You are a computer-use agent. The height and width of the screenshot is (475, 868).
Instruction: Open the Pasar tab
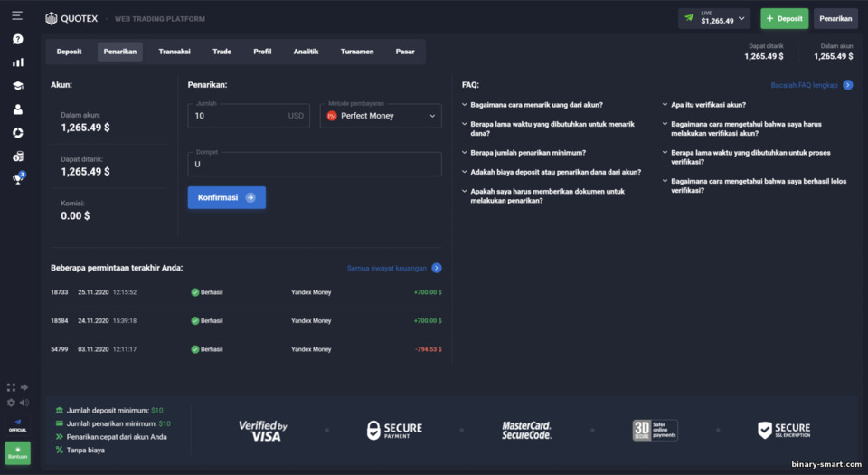click(x=405, y=52)
